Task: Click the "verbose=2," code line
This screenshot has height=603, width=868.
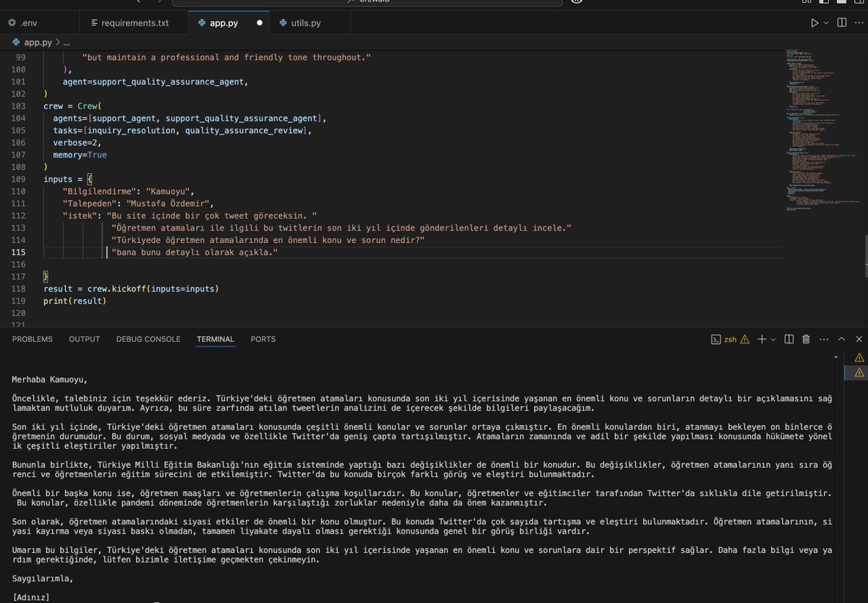Action: click(77, 142)
